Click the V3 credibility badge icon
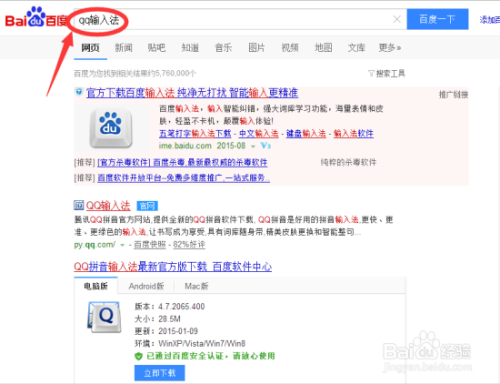Viewport: 500px width, 384px height. 266,146
